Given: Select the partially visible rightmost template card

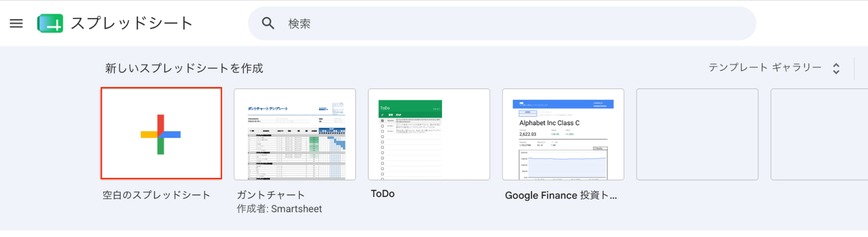Looking at the screenshot, I should 819,134.
